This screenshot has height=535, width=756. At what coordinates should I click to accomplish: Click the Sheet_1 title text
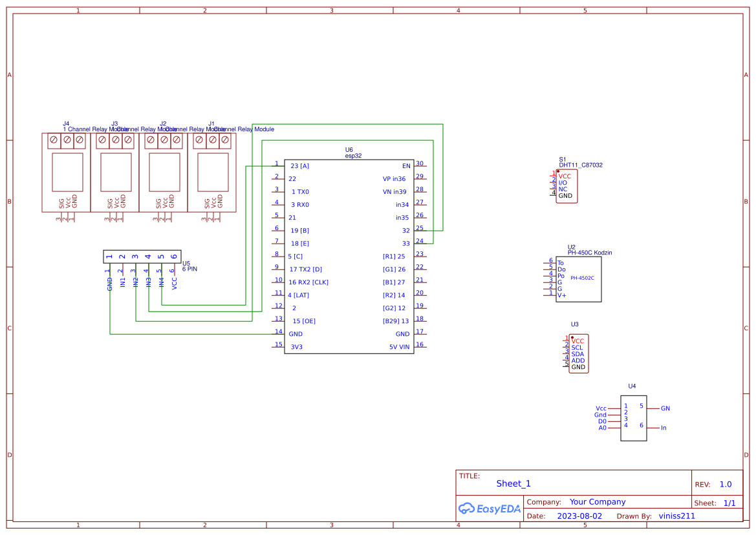click(513, 483)
